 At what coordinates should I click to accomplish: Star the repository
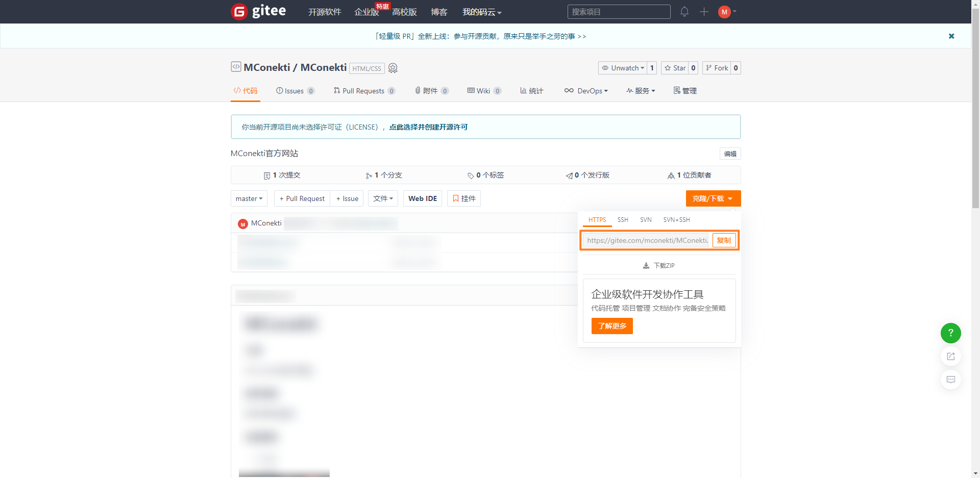pos(675,68)
